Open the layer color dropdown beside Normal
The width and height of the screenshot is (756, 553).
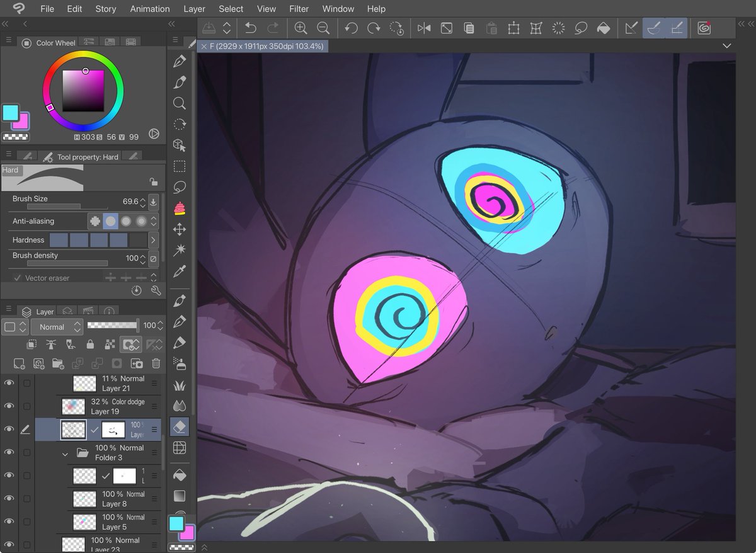click(x=15, y=327)
